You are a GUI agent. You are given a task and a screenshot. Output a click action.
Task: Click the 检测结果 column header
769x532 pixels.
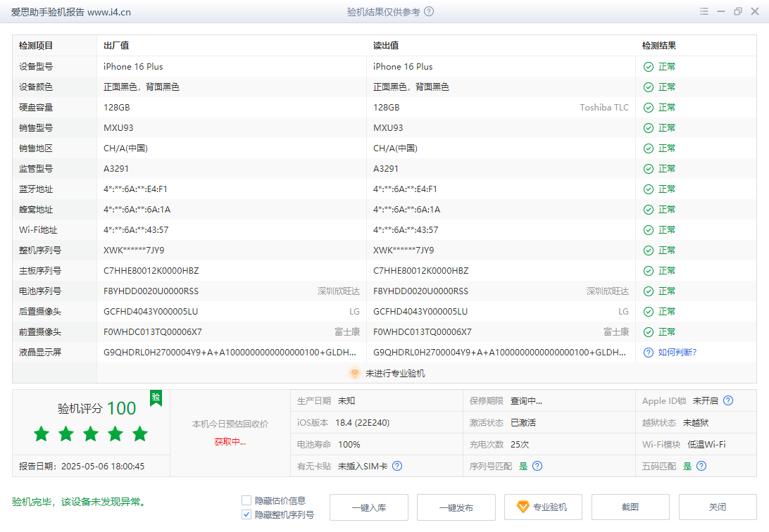659,46
